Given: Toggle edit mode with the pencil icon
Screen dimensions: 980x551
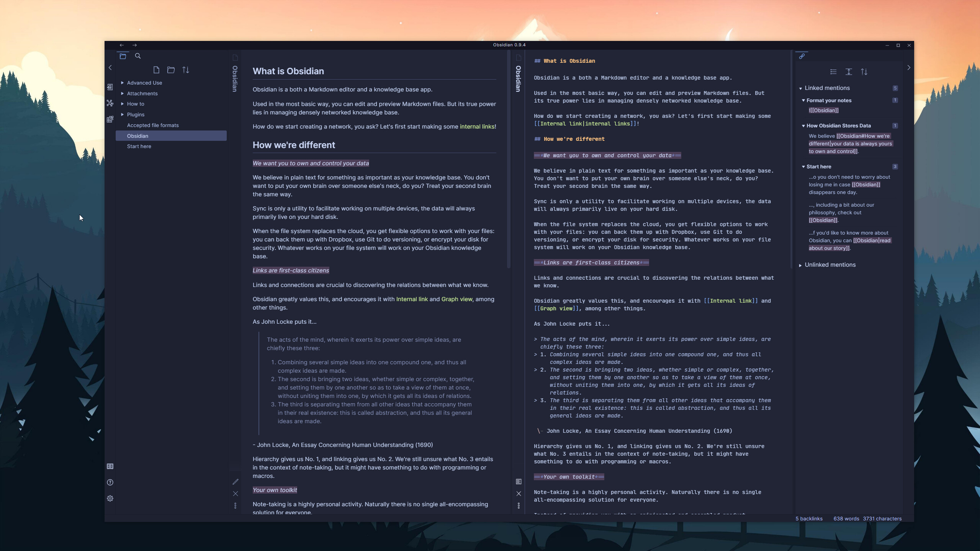Looking at the screenshot, I should (x=236, y=481).
